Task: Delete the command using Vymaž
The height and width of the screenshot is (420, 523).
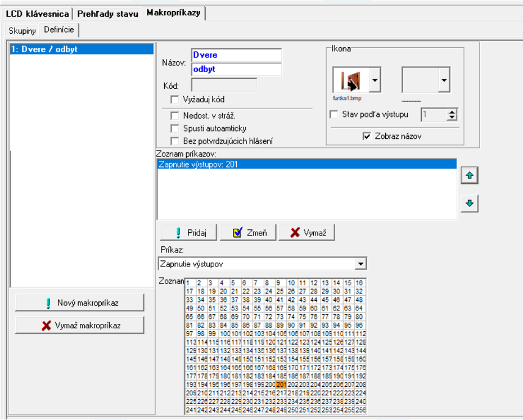Action: tap(306, 233)
